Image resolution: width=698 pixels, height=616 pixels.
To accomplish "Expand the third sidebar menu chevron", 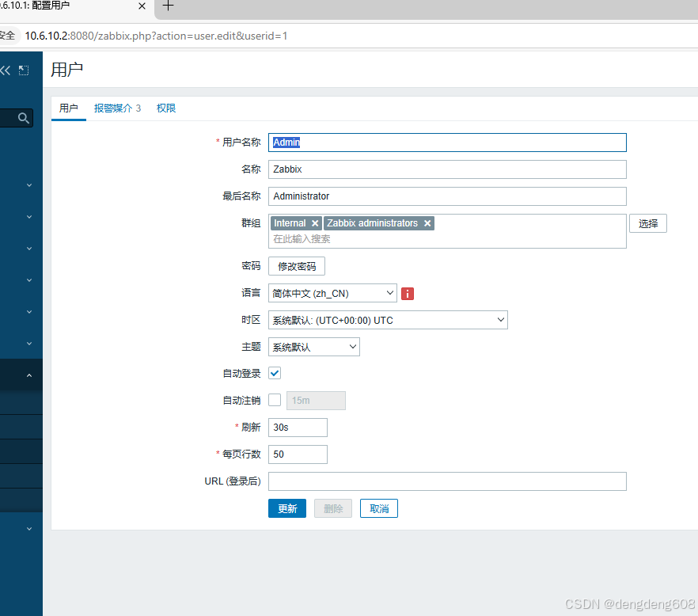I will [x=29, y=248].
